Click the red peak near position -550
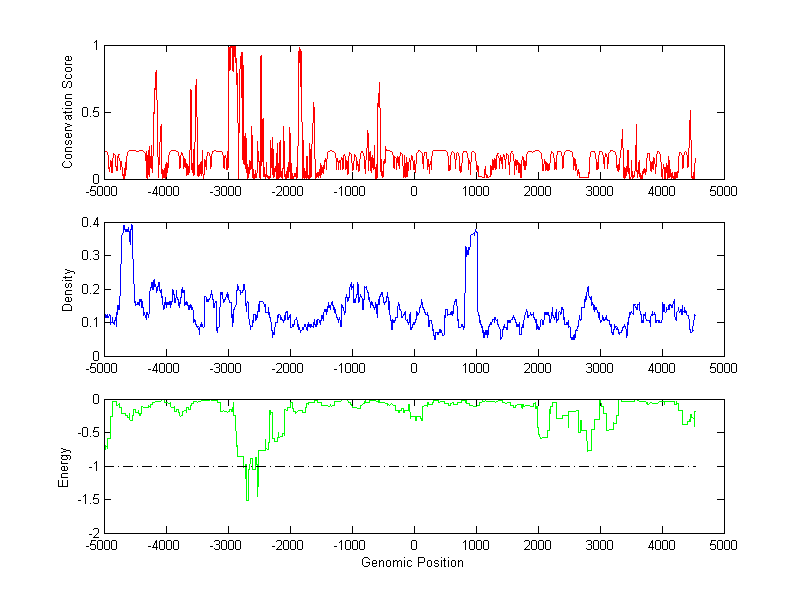Viewport: 800px width, 599px height. 379,85
